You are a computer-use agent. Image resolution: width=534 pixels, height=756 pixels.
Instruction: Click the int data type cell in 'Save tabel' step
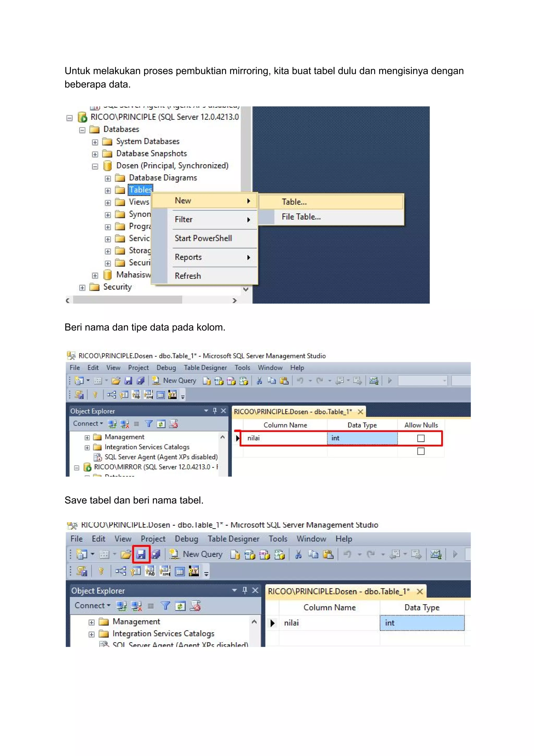[422, 623]
